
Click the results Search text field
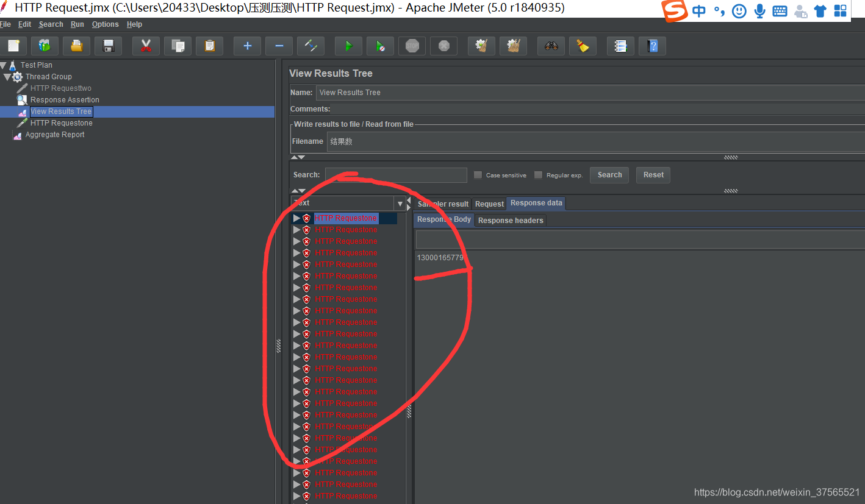[x=396, y=175]
